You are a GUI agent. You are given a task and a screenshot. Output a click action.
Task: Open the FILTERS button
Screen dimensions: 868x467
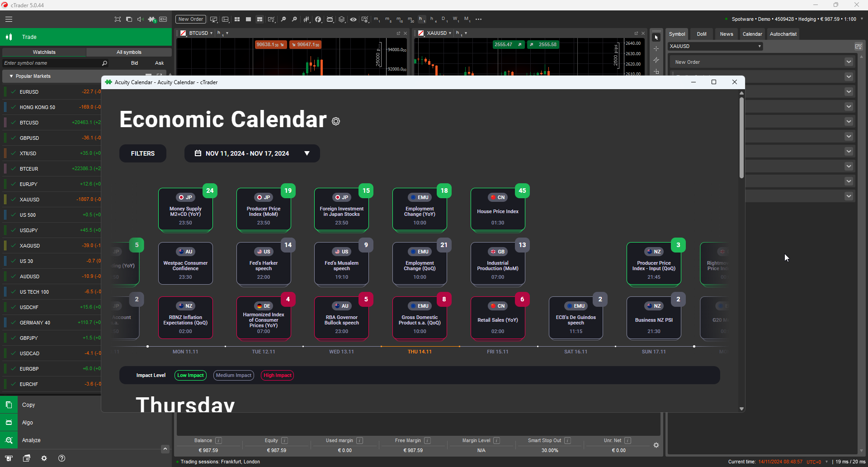(x=143, y=153)
